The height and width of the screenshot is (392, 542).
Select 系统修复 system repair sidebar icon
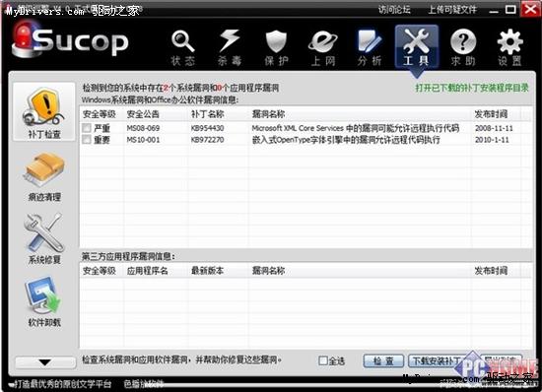(x=44, y=239)
